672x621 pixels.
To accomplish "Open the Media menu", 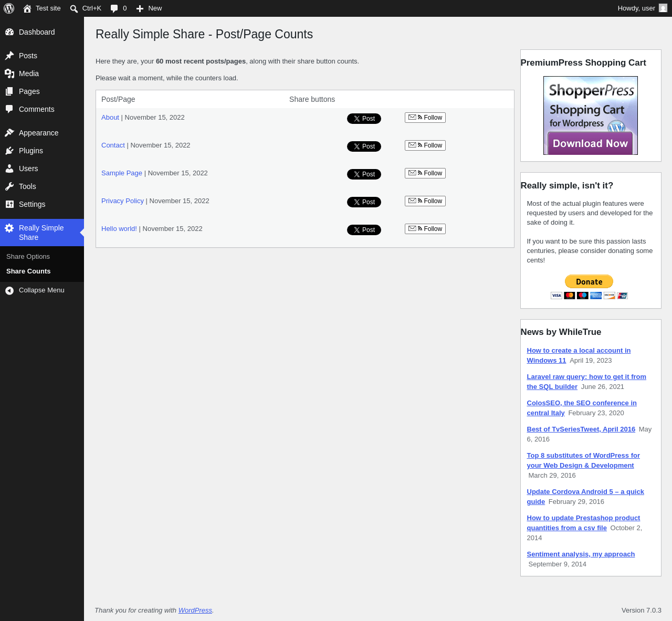I will click(42, 73).
